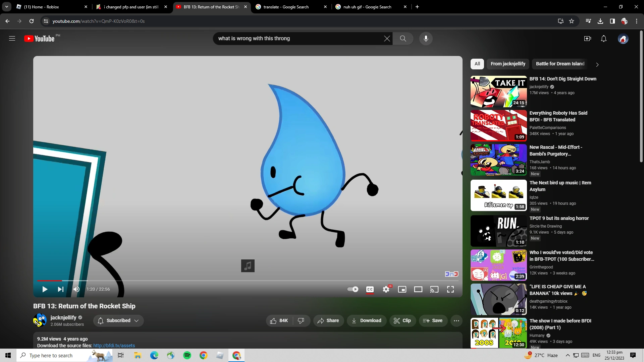Play the video
Viewport: 644px width, 362px height.
coord(45,289)
